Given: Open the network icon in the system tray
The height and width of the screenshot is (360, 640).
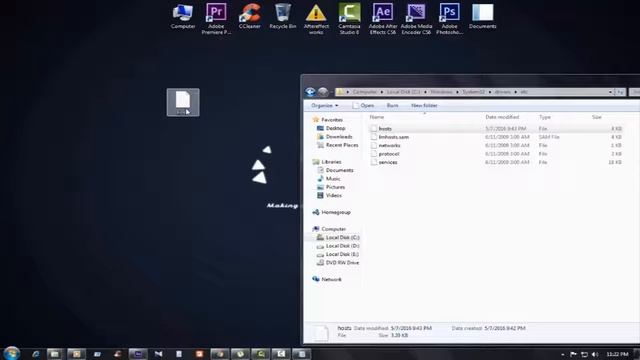Looking at the screenshot, I should 584,354.
